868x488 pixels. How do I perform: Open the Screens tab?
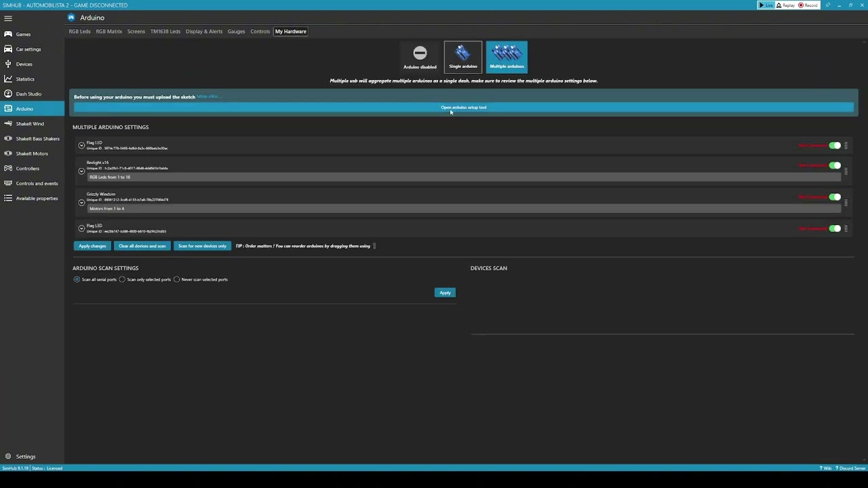(136, 31)
